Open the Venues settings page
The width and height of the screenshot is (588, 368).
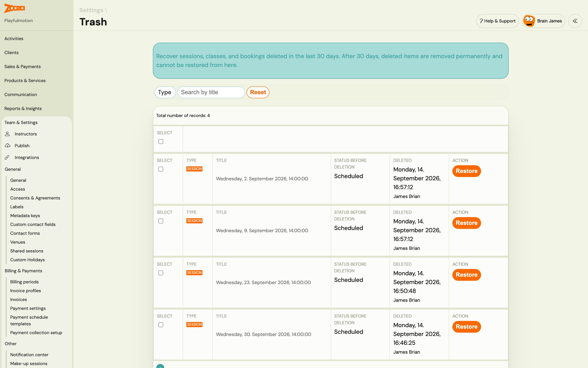coord(18,242)
